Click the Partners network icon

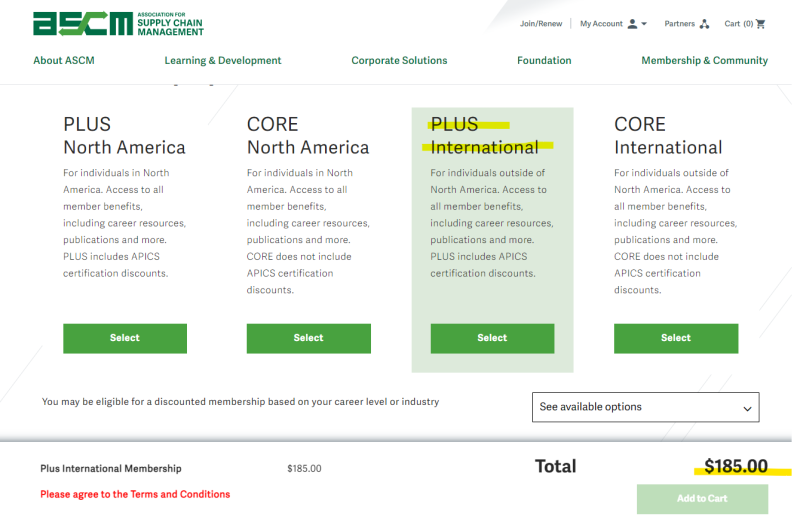(705, 23)
